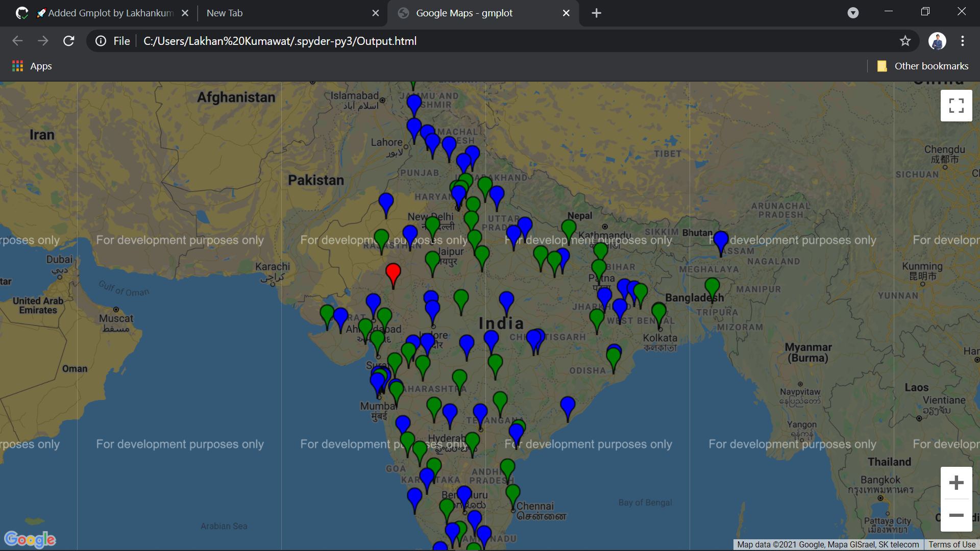View site information for the file
The height and width of the screenshot is (551, 980).
[x=101, y=41]
